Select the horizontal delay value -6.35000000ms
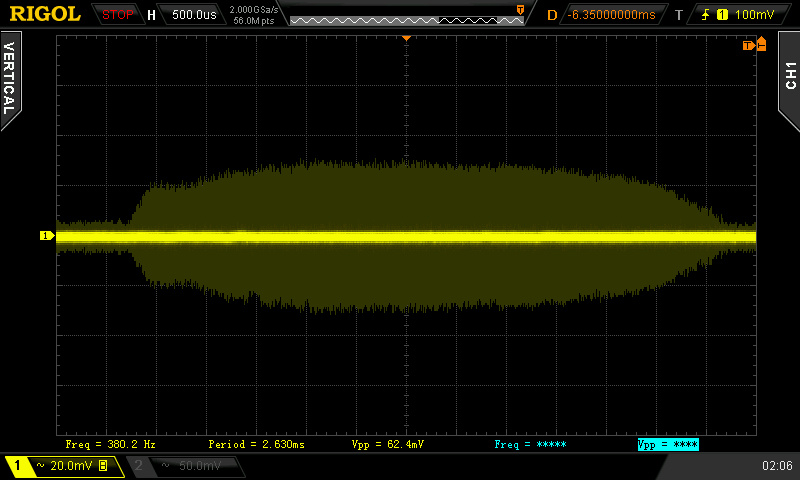Screen dimensions: 800x480 (611, 15)
